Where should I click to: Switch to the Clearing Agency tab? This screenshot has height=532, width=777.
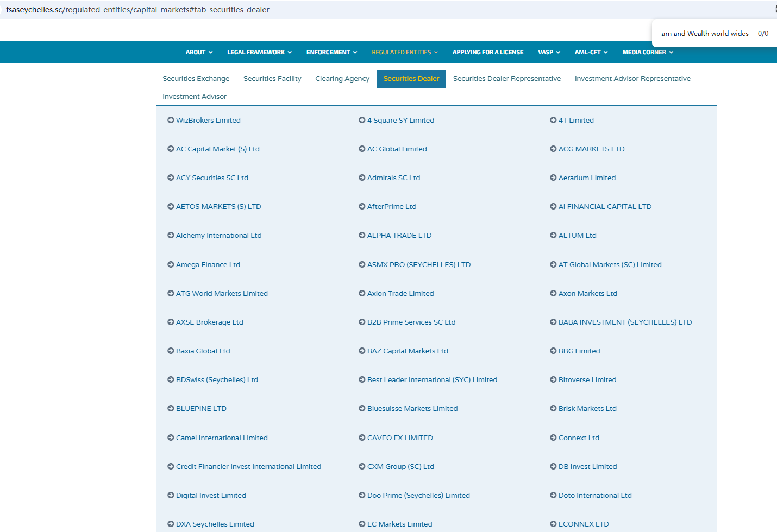pos(342,79)
